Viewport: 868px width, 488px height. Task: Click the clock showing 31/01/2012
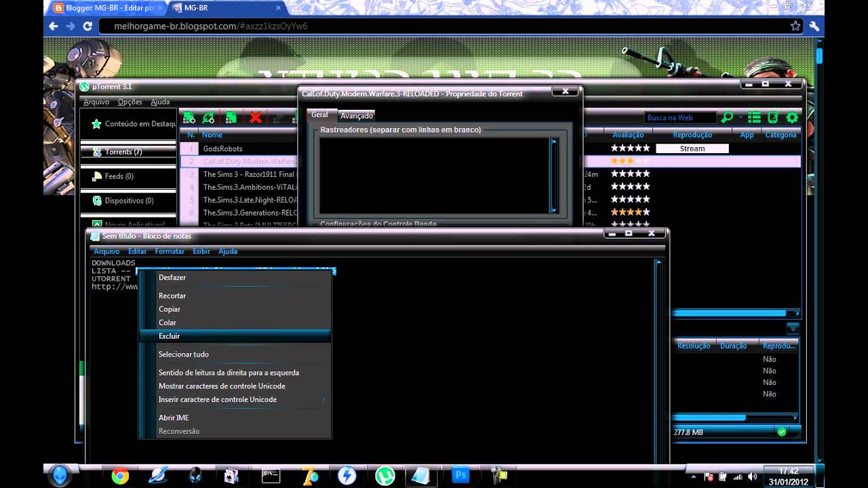789,476
